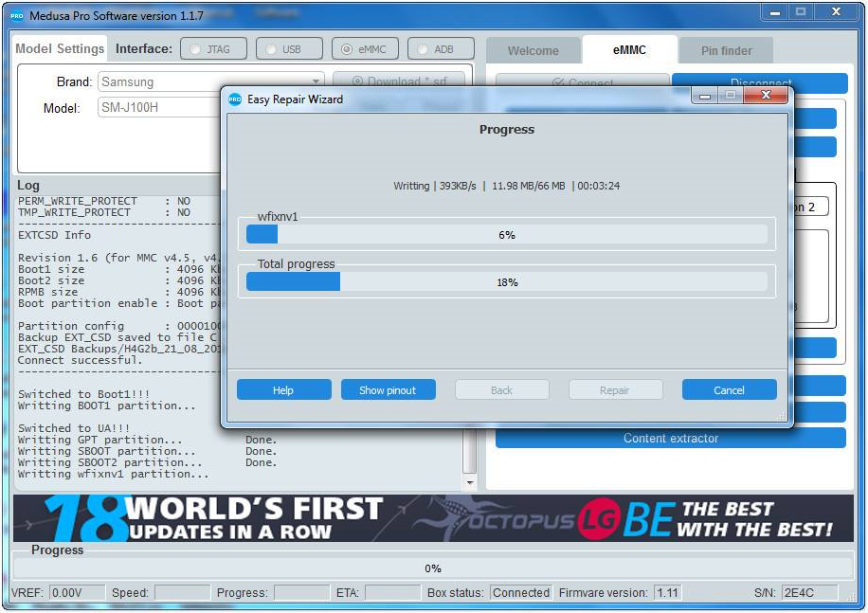Screen dimensions: 868x613
Task: Open the eMMC tab
Action: [x=629, y=50]
